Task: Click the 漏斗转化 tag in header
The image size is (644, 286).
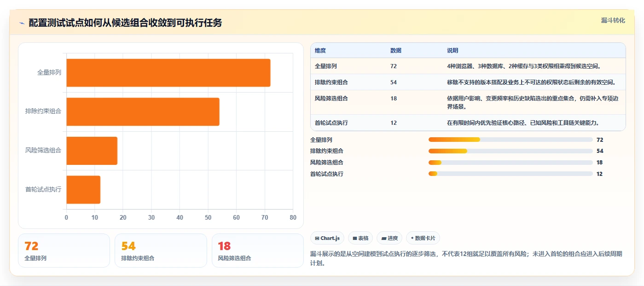Action: point(613,20)
